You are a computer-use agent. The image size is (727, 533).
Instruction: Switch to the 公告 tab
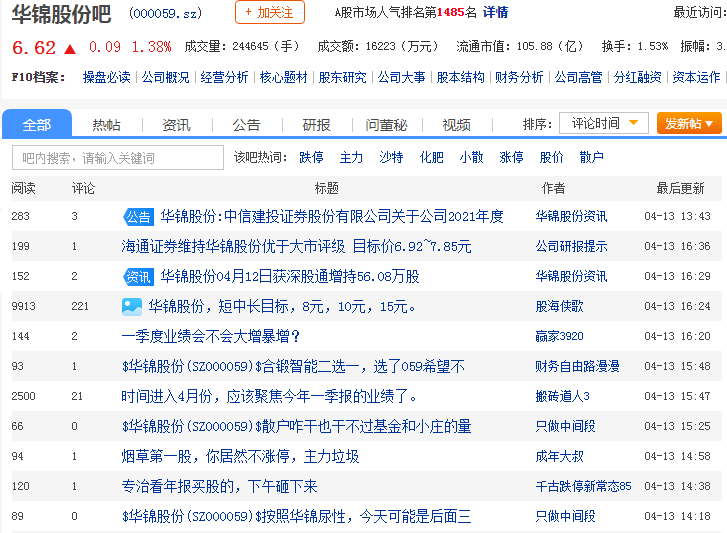(247, 125)
